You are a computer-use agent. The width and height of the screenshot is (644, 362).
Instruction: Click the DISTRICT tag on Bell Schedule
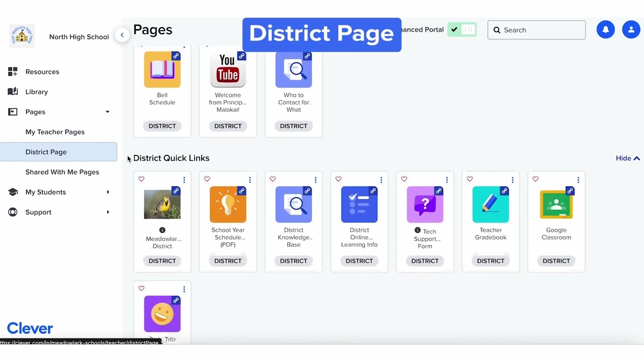(x=162, y=126)
